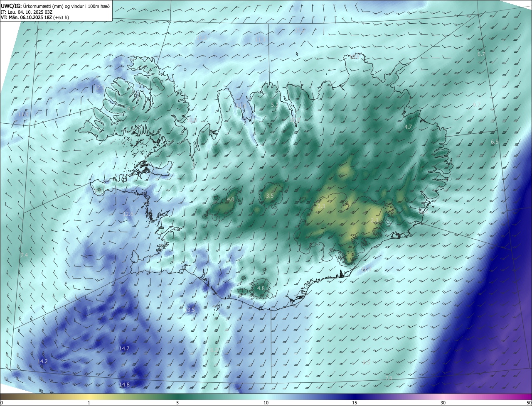This screenshot has height=406, width=532.
Task: Click the colorbar tick label 10
Action: [266, 403]
